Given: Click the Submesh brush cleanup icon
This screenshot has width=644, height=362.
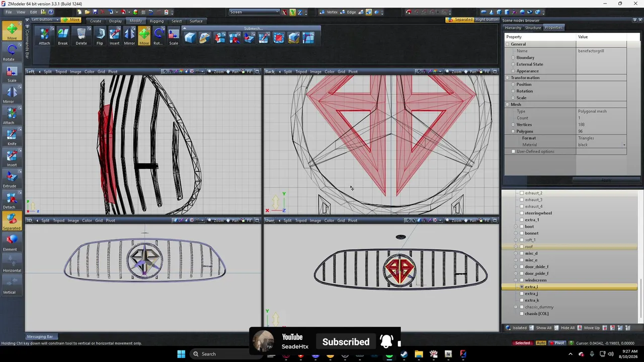Looking at the screenshot, I should [x=205, y=38].
